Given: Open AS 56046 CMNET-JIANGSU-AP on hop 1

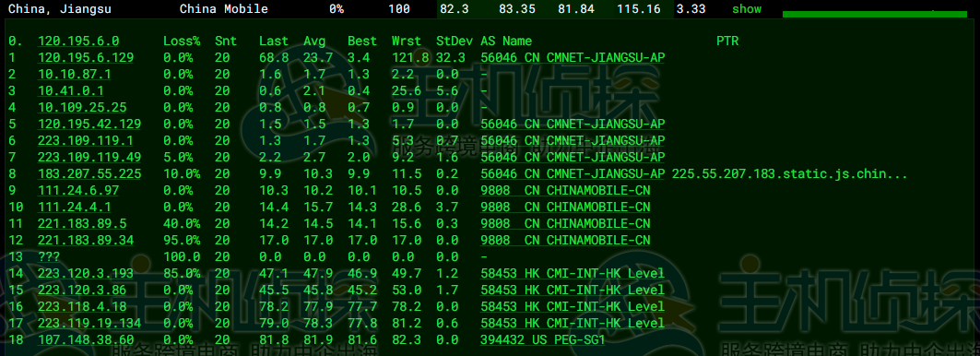Looking at the screenshot, I should pos(573,57).
